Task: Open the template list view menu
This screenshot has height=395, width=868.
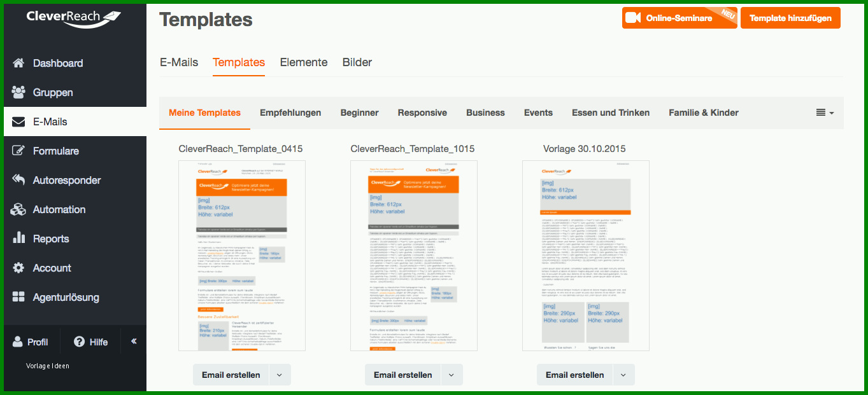Action: (x=825, y=113)
